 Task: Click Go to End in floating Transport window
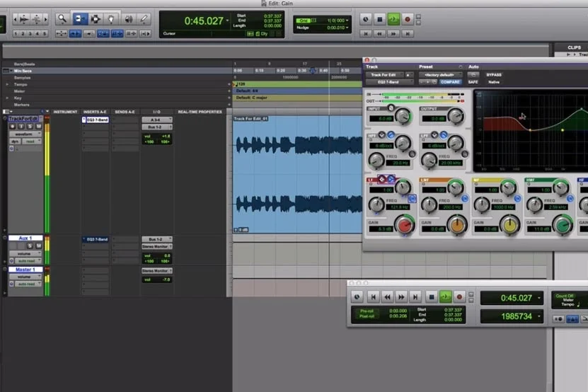coord(415,297)
